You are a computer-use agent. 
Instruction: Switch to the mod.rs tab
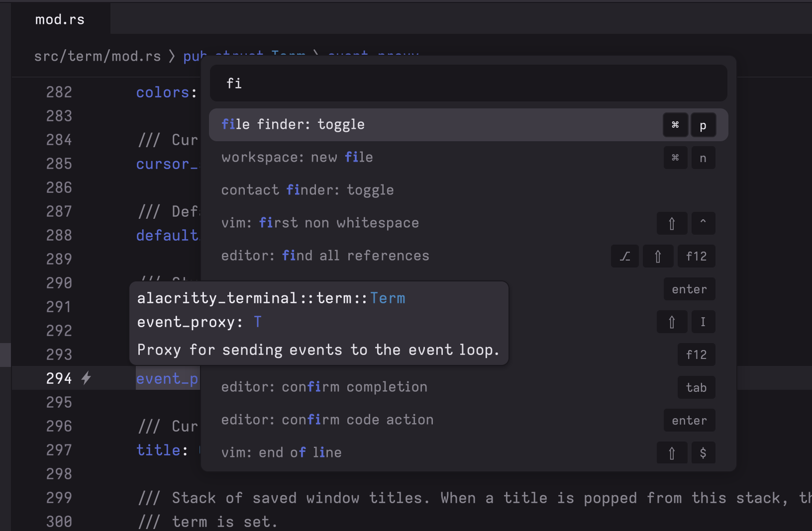click(59, 19)
